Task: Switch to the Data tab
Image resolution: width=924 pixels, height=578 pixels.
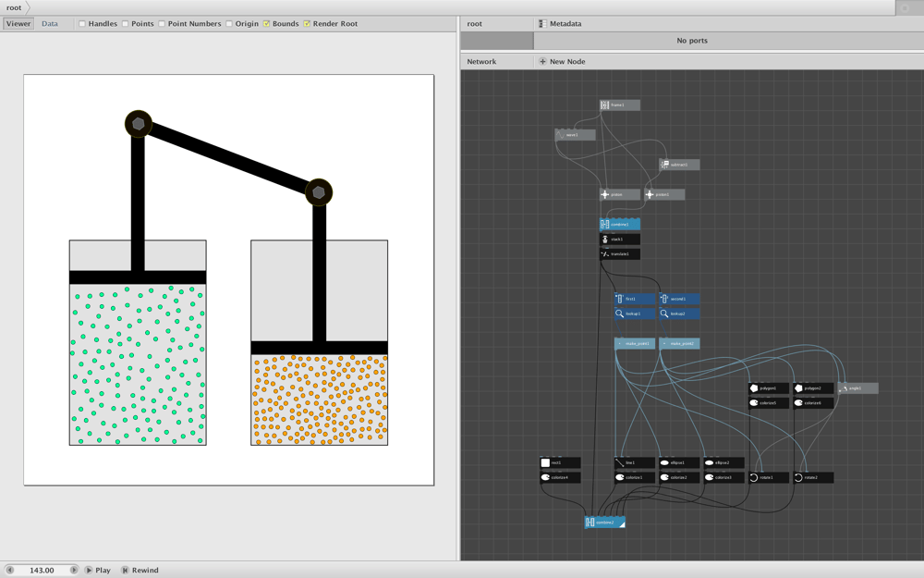Action: [50, 24]
